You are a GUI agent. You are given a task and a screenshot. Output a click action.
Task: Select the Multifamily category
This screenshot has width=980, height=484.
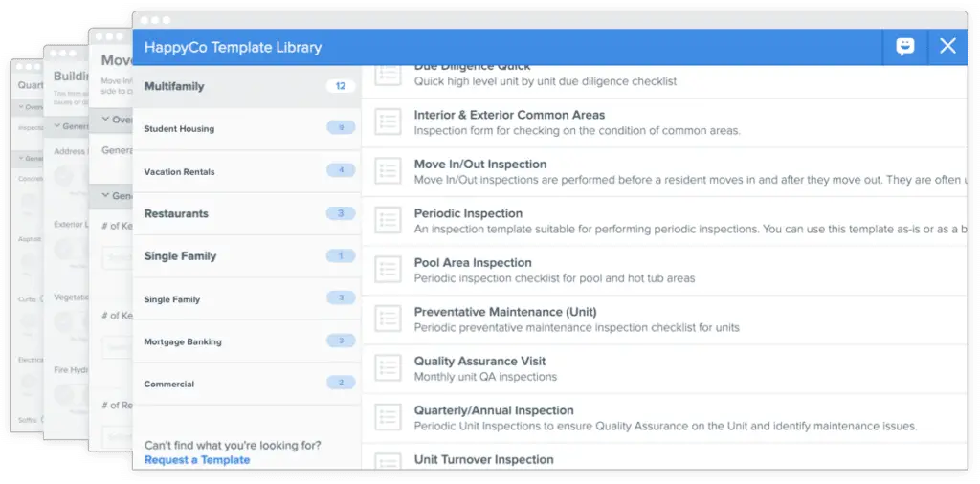(x=247, y=86)
